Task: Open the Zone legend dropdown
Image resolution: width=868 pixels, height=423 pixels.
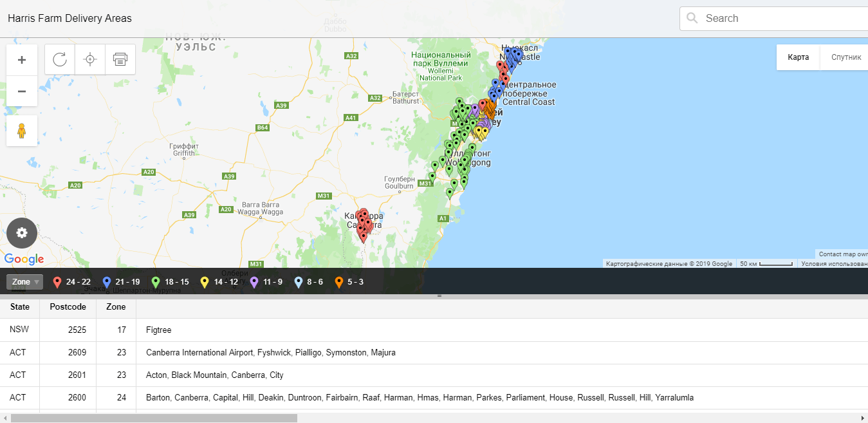Action: (25, 282)
